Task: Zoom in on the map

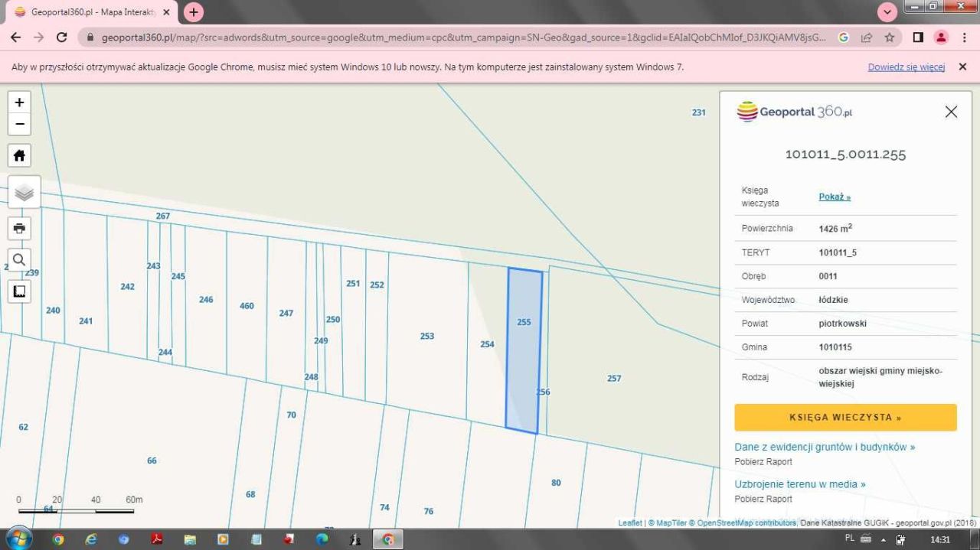Action: tap(19, 103)
